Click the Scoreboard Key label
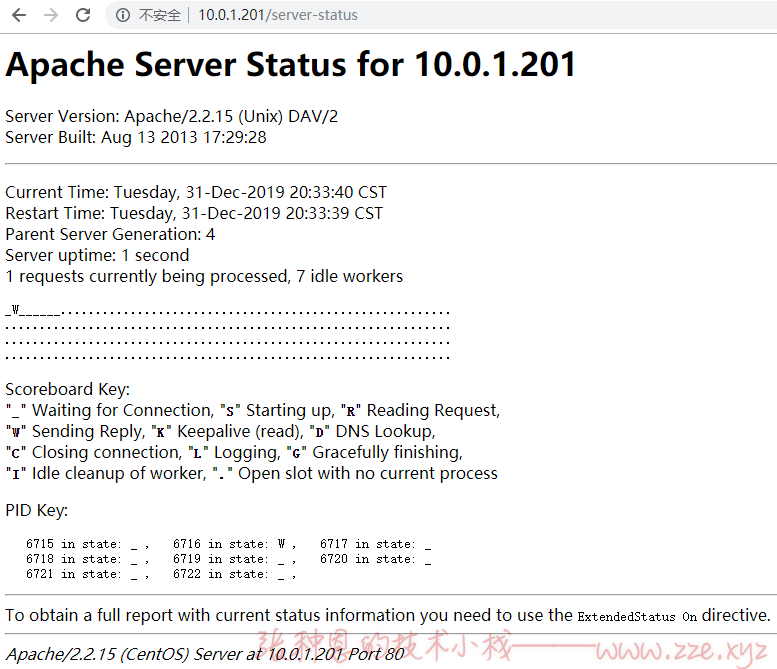The height and width of the screenshot is (669, 777). pos(67,390)
